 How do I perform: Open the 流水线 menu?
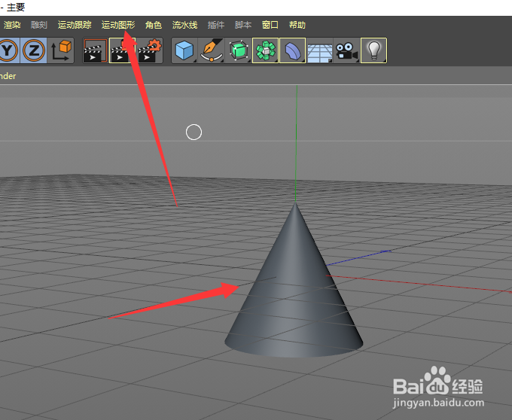click(184, 25)
